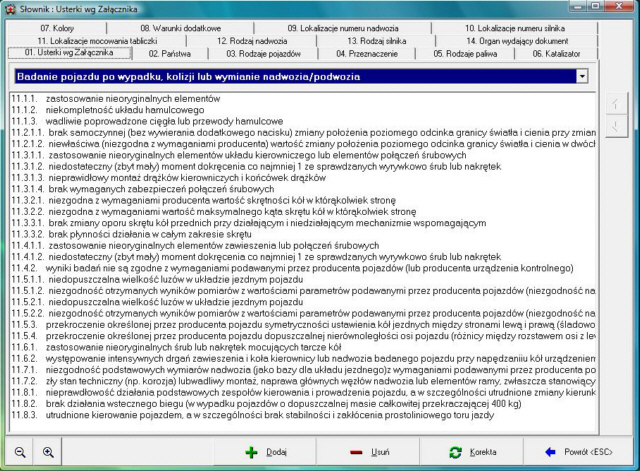Switch to the 02. Państwa tab
The height and width of the screenshot is (471, 640).
click(170, 53)
